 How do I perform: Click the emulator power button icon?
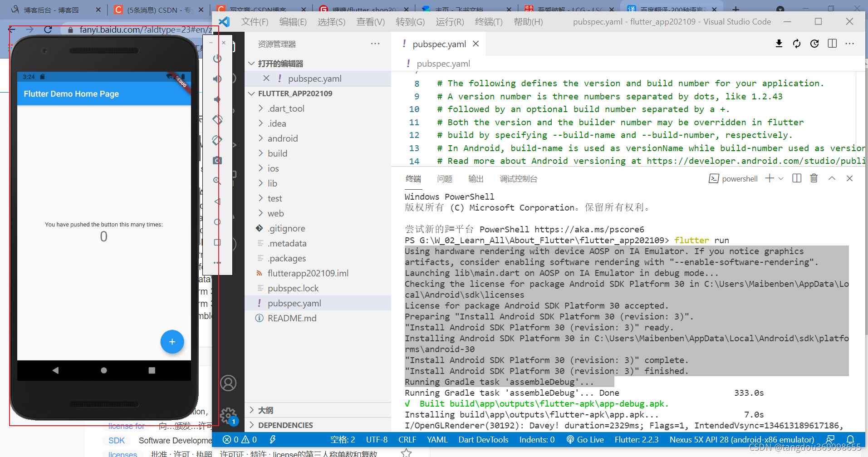click(217, 59)
